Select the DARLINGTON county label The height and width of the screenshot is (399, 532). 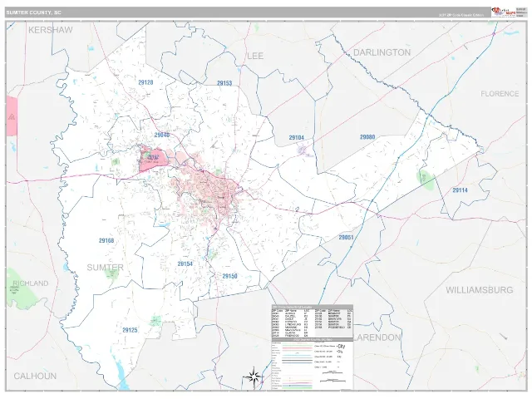(382, 52)
